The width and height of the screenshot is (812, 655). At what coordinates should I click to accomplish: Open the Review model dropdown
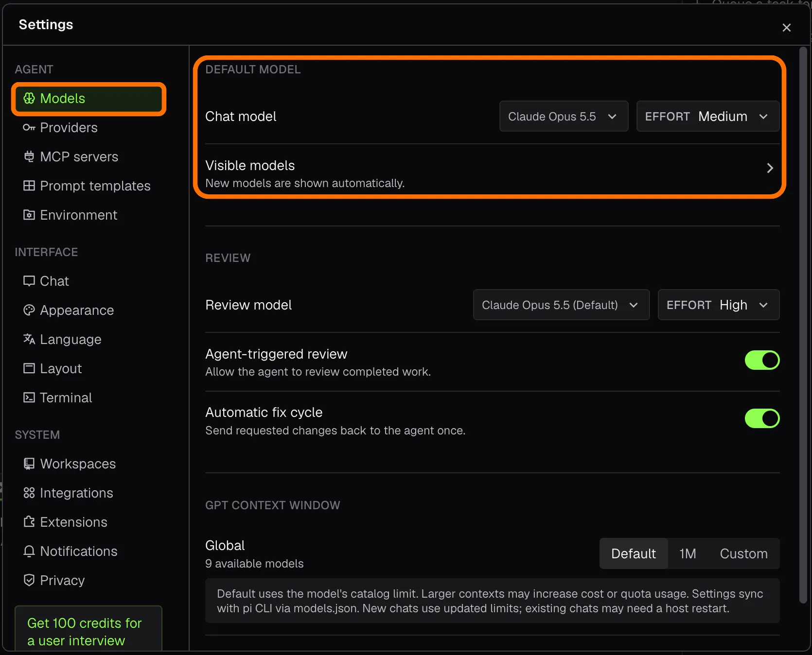(x=561, y=305)
